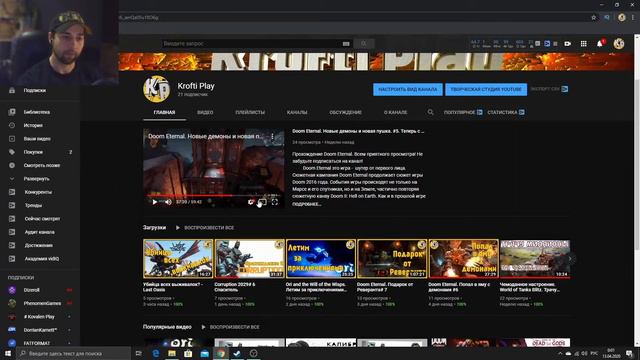Image resolution: width=640 pixels, height=360 pixels.
Task: Play the featured Doom Eternal video
Action: tap(155, 202)
